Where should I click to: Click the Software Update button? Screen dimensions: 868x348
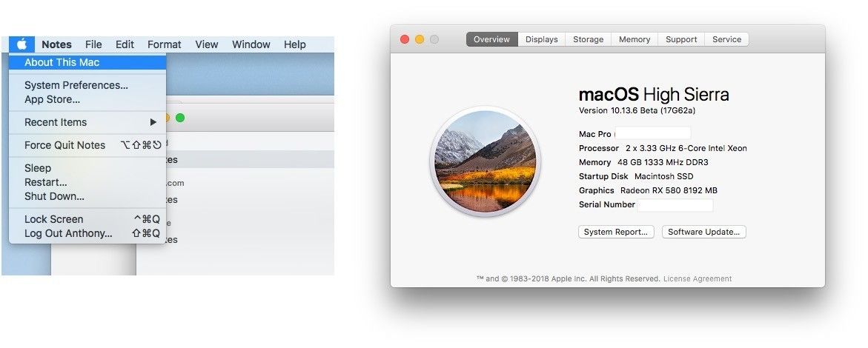pyautogui.click(x=703, y=232)
